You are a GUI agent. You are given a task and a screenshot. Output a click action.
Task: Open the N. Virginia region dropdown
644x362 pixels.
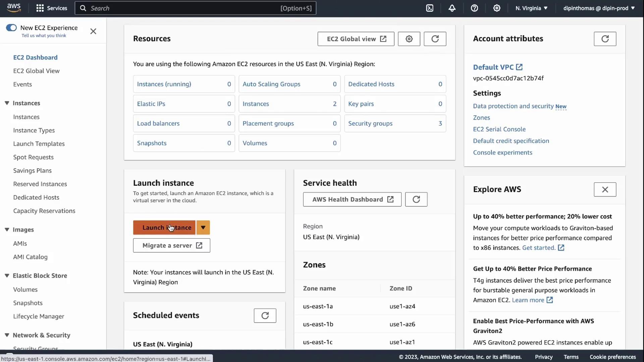[531, 8]
